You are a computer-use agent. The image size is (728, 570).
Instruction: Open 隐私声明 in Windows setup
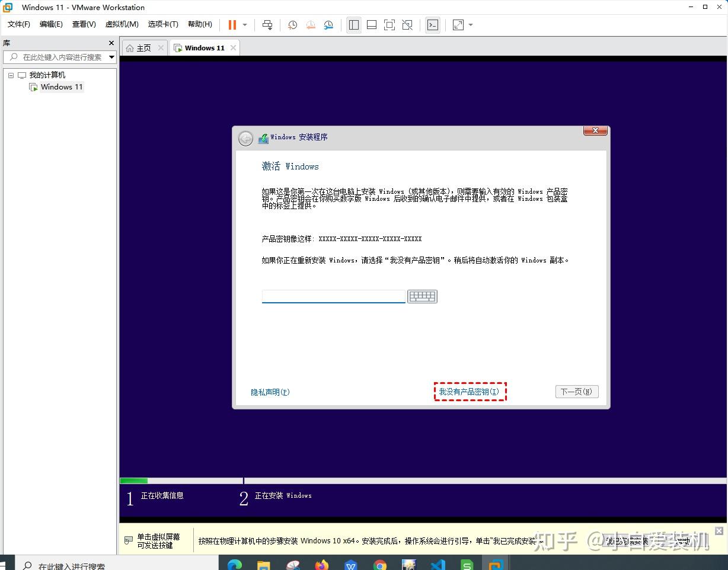(270, 392)
